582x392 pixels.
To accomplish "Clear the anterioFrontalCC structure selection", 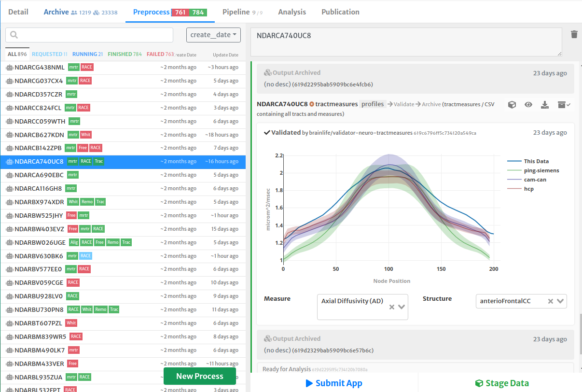I will (550, 301).
